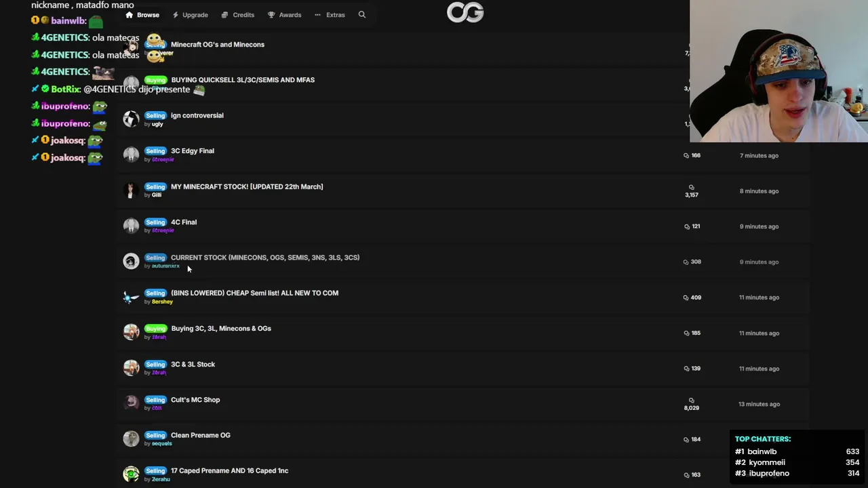Click Selling tag on '17 Caped Prename' thread
The height and width of the screenshot is (488, 868).
(x=155, y=471)
